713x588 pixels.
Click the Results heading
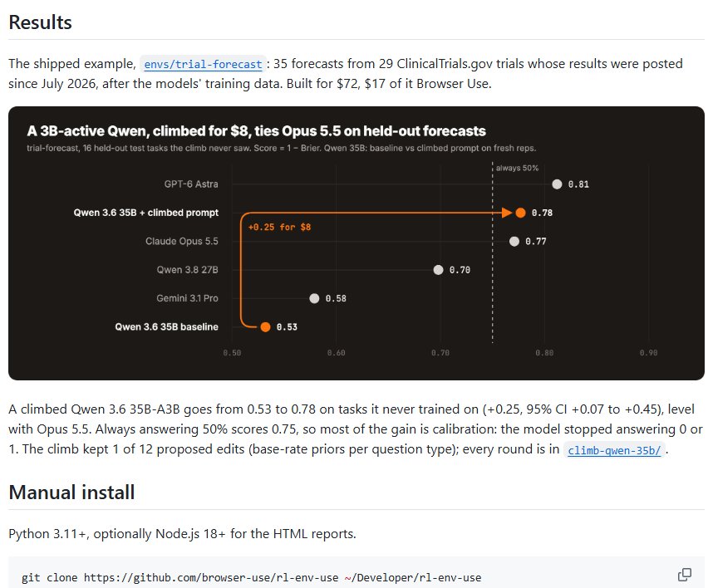coord(41,22)
